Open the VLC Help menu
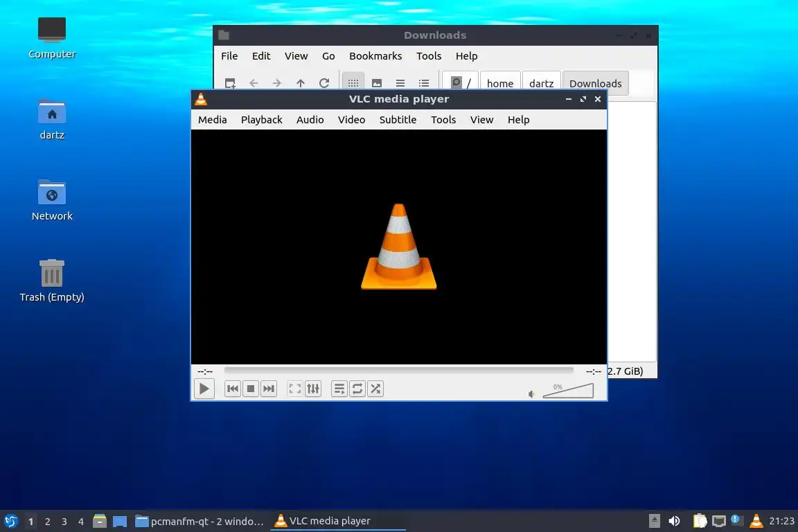This screenshot has width=798, height=532. click(519, 120)
